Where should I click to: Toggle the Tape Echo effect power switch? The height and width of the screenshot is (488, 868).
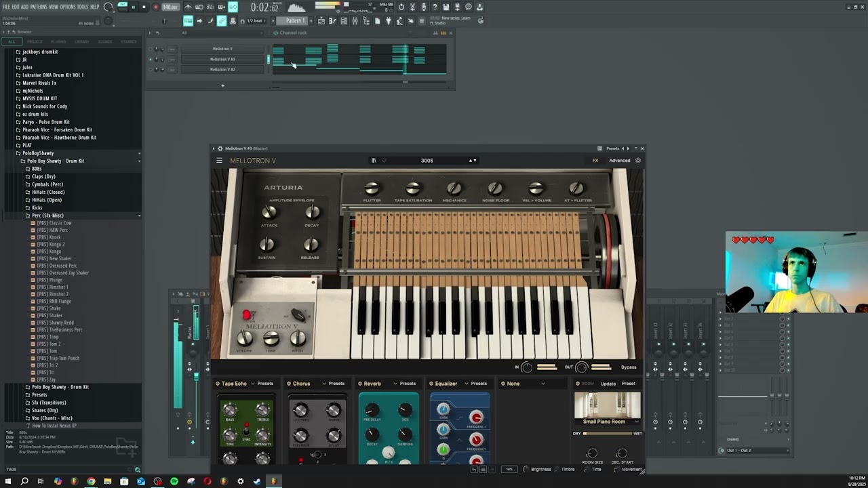coord(218,384)
